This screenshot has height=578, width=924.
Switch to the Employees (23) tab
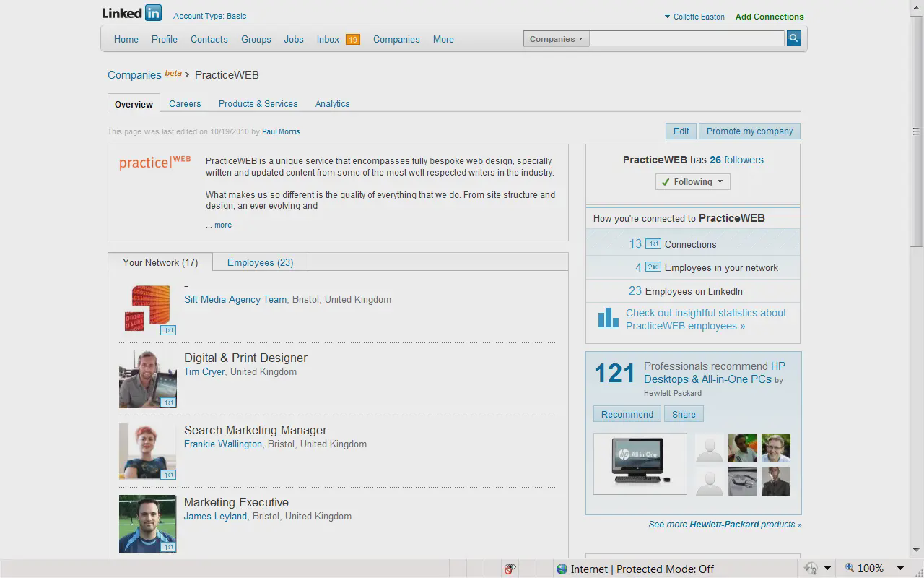[x=260, y=262]
